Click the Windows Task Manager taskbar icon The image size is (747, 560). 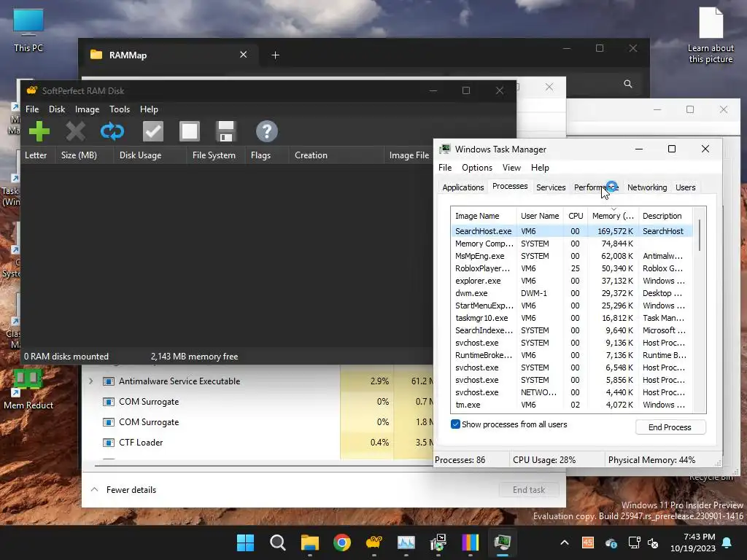pyautogui.click(x=502, y=542)
